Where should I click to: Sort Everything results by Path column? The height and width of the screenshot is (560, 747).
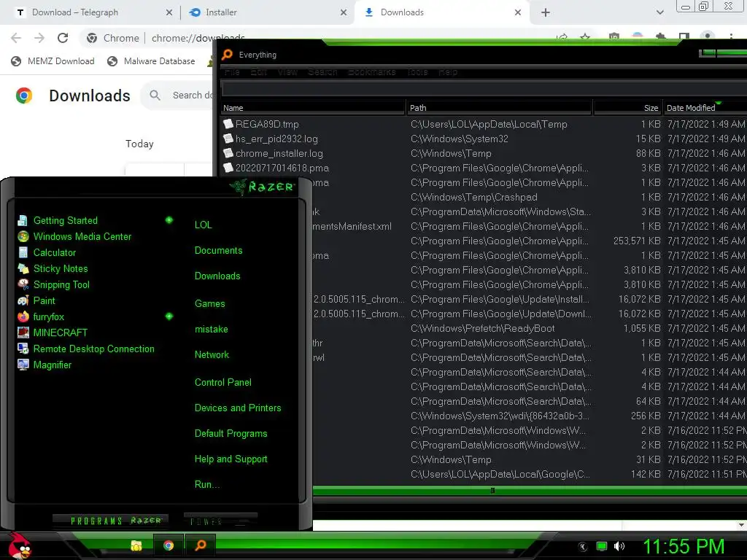500,108
